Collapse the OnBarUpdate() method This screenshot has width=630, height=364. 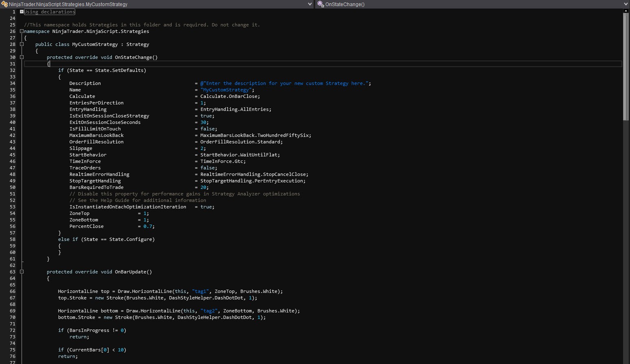click(x=22, y=272)
